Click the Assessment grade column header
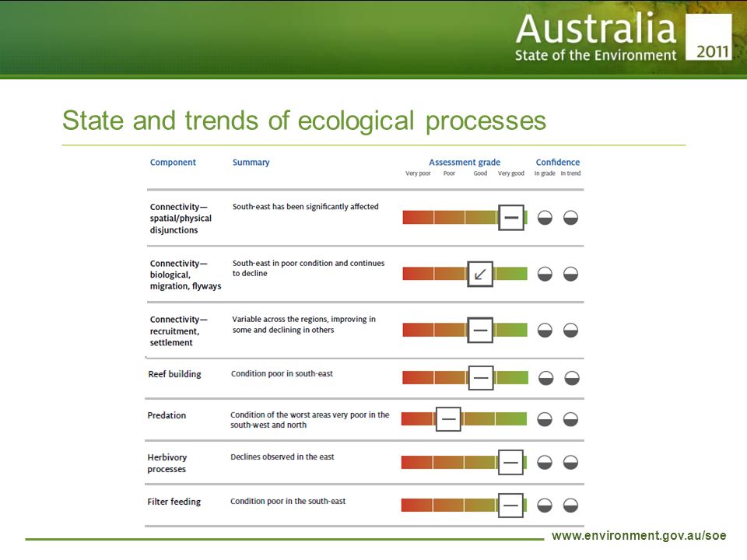This screenshot has width=747, height=560. 465,163
